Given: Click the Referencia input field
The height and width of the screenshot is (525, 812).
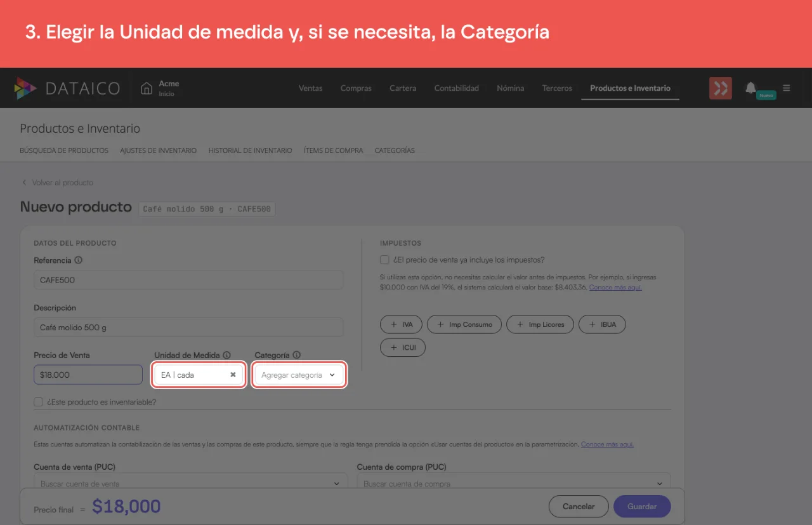Looking at the screenshot, I should [188, 280].
